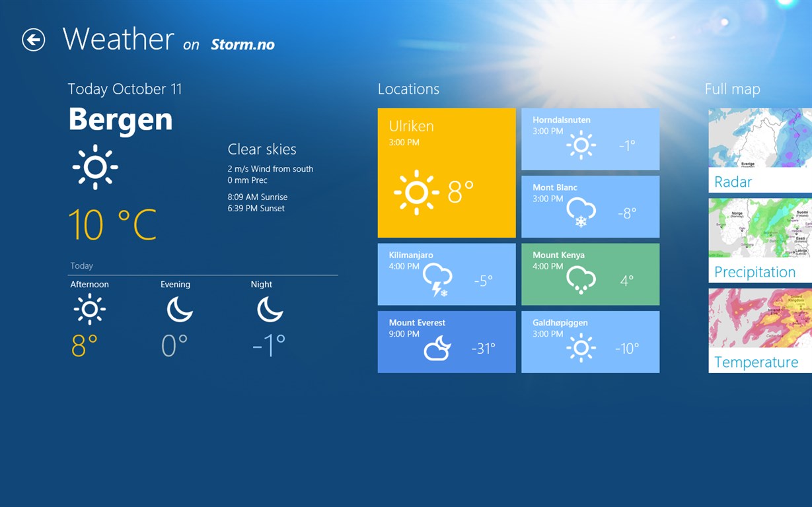The height and width of the screenshot is (507, 812).
Task: Click the Clear skies description
Action: 262,149
